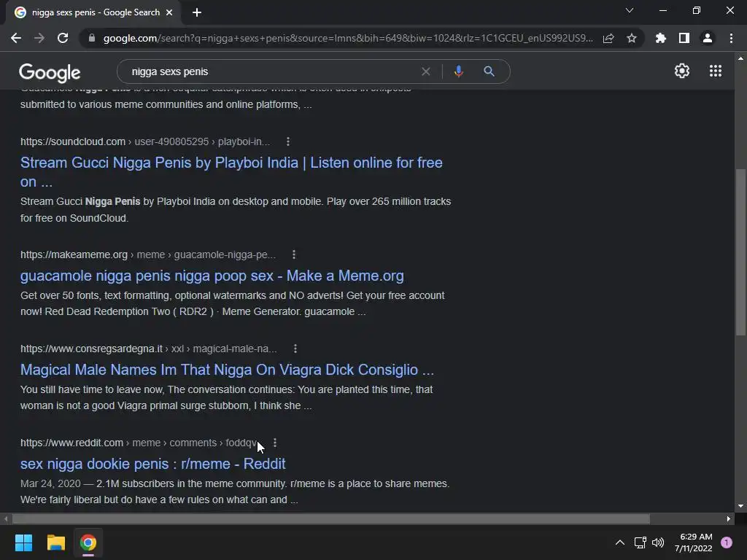This screenshot has width=747, height=560.
Task: Open the Windows Start menu
Action: 23,542
